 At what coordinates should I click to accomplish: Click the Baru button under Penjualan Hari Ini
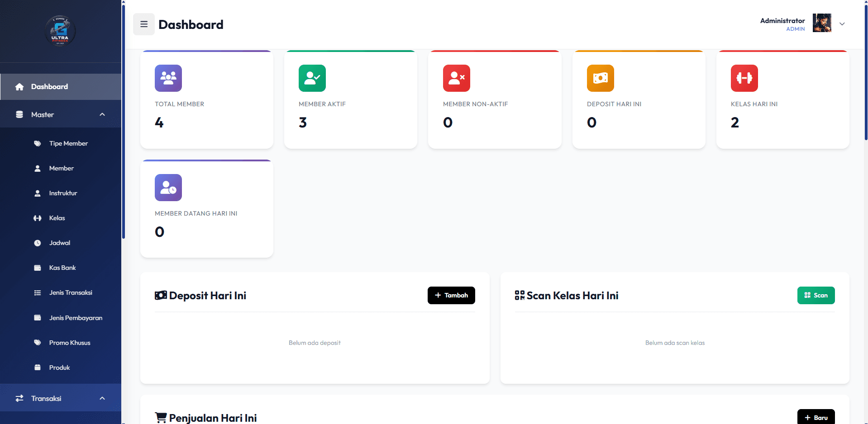click(x=816, y=417)
